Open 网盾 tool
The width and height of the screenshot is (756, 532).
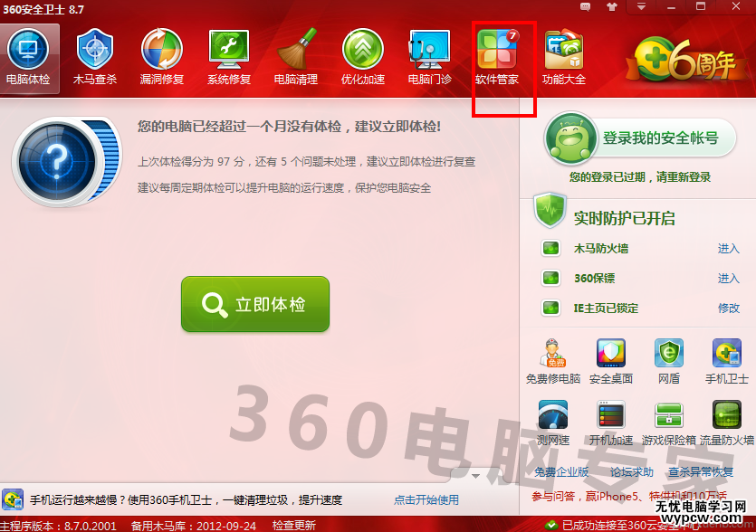(669, 361)
